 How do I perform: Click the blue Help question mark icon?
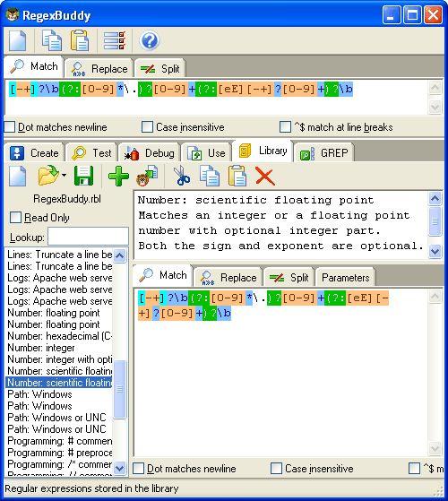tap(149, 40)
